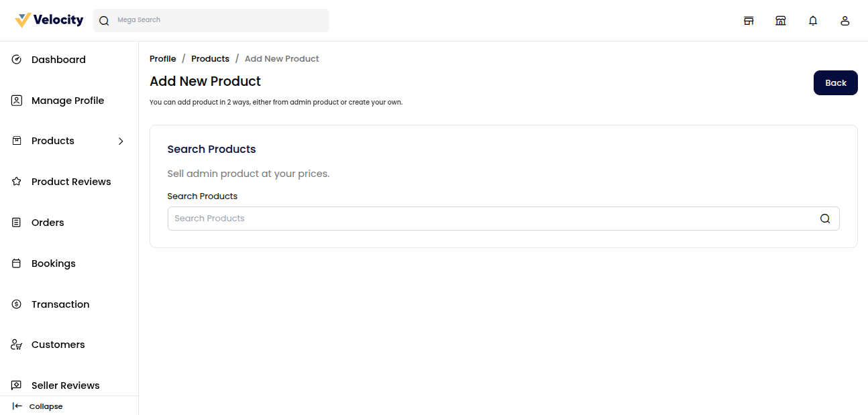
Task: Follow the Products breadcrumb link
Action: point(210,59)
